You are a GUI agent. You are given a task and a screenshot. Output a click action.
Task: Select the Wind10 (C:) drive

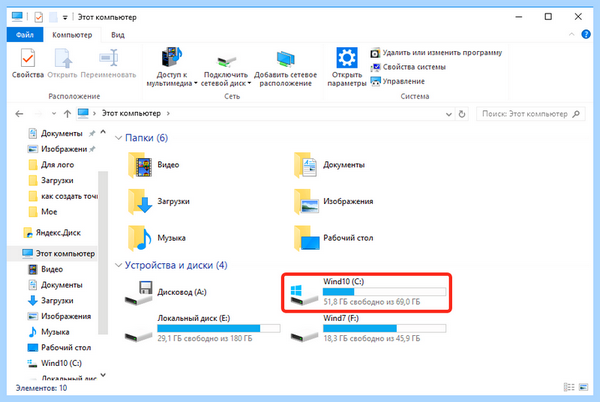tap(368, 292)
